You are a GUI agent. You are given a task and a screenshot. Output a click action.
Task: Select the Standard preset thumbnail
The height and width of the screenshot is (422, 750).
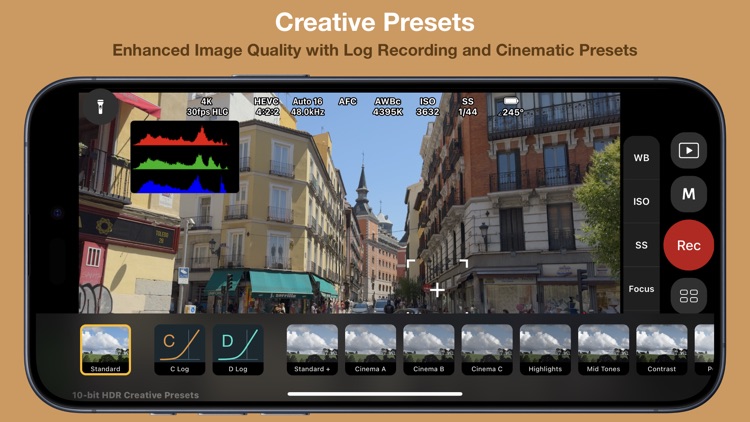click(x=105, y=350)
